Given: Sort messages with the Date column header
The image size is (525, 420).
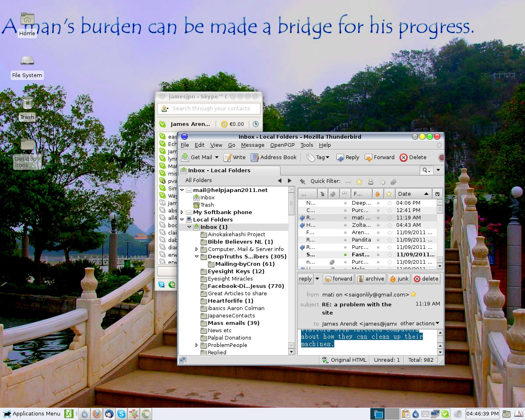Looking at the screenshot, I should coord(414,194).
